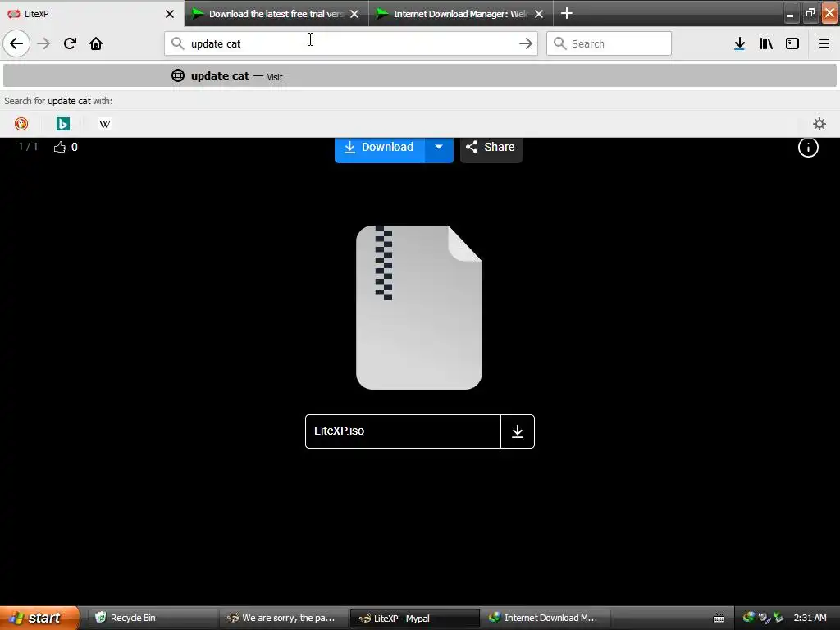
Task: Reload the current page
Action: [70, 43]
